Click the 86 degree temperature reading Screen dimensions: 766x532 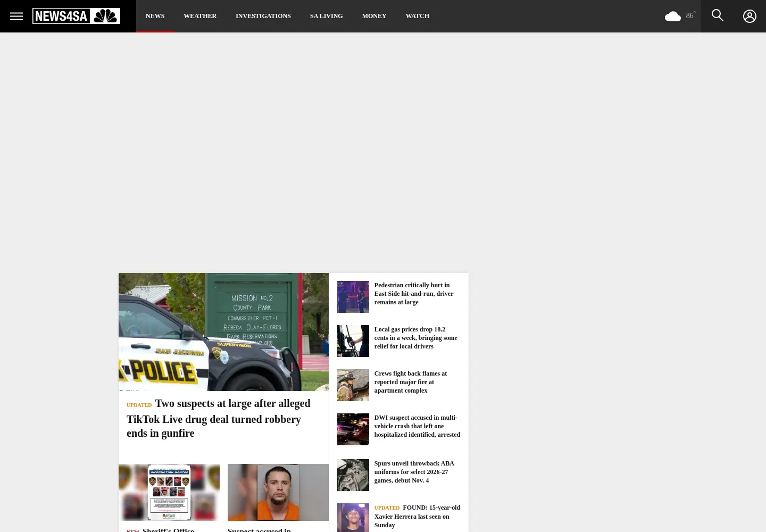pyautogui.click(x=690, y=15)
